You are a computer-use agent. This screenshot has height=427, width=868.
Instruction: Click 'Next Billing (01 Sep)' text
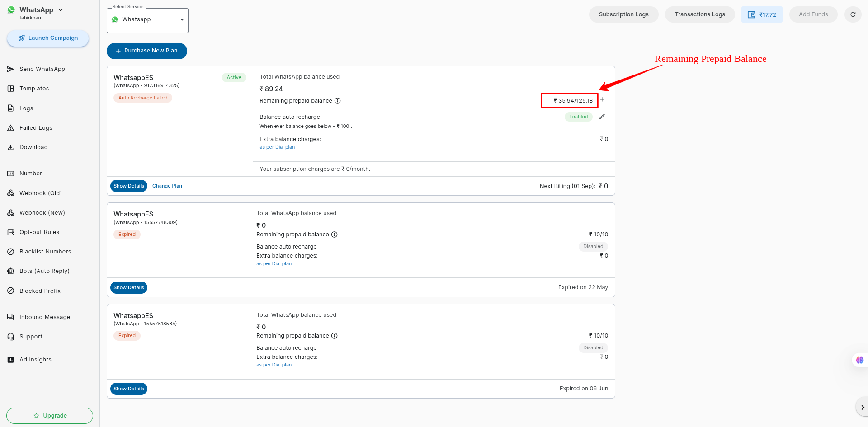567,186
